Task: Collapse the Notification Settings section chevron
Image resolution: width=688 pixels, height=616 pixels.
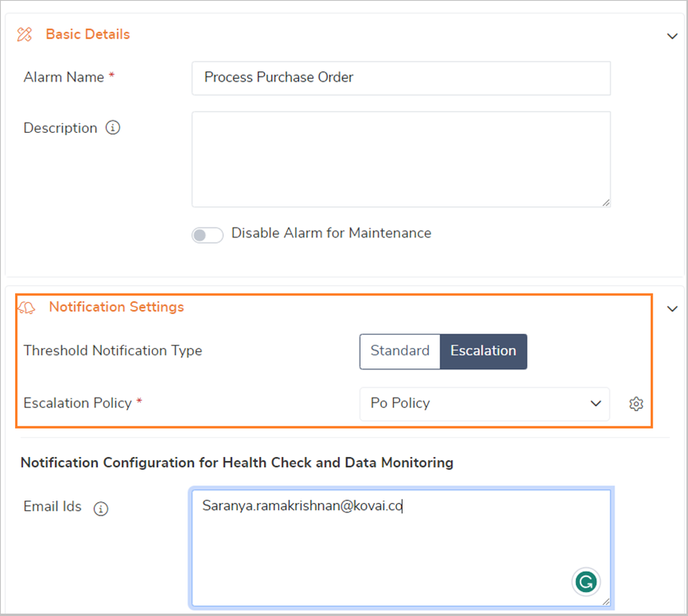Action: point(672,308)
